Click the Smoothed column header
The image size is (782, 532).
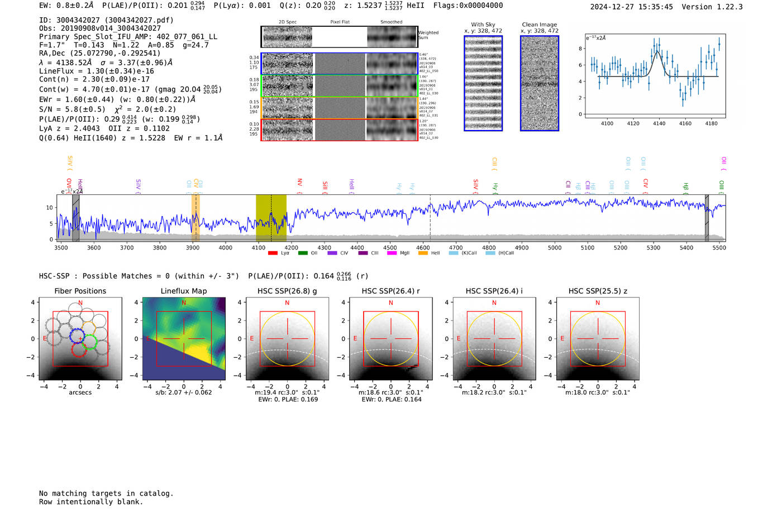(x=392, y=22)
